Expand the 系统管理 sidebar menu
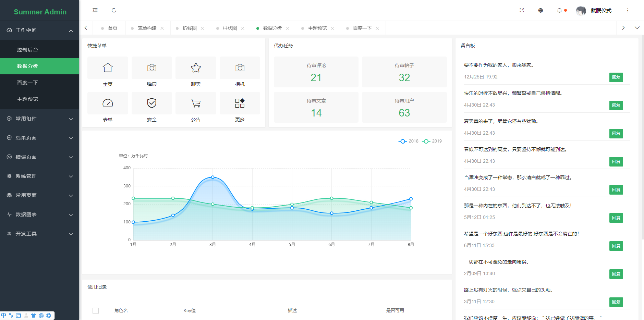This screenshot has height=320, width=644. tap(39, 176)
